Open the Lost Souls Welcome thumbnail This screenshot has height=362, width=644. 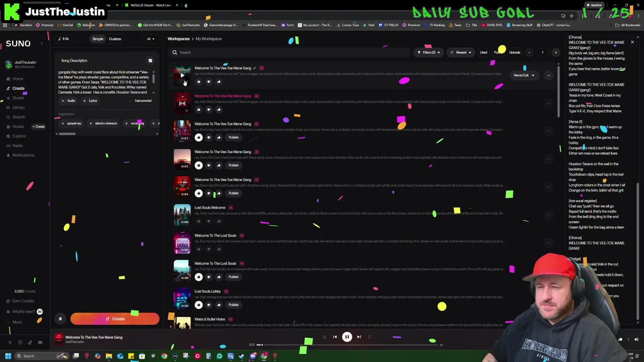pyautogui.click(x=182, y=214)
